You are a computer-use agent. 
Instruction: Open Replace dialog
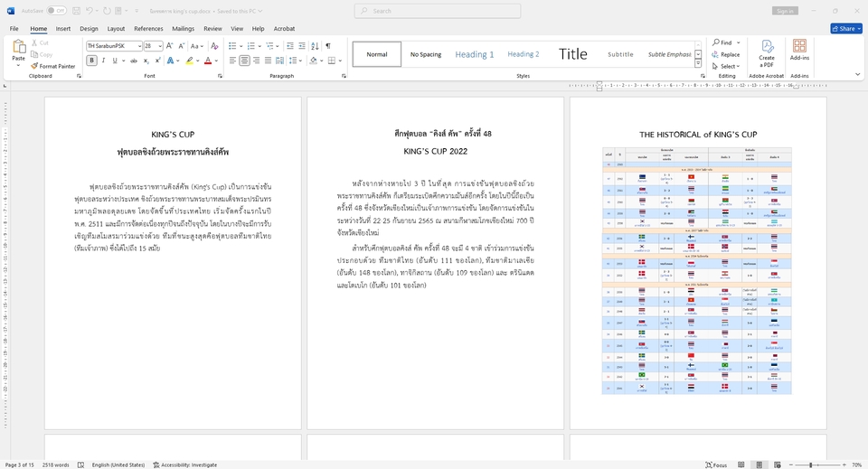pyautogui.click(x=726, y=54)
